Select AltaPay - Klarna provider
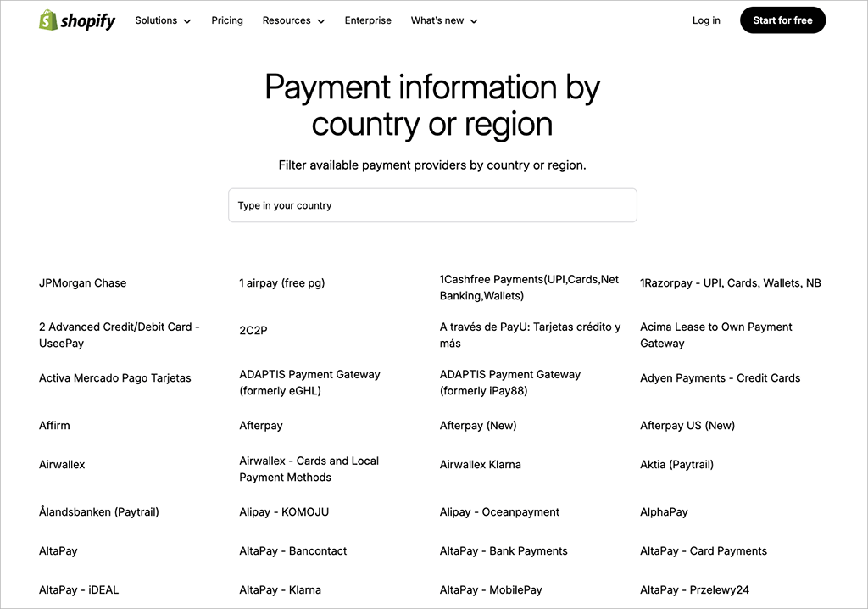Screen dimensions: 868x609 coord(280,590)
